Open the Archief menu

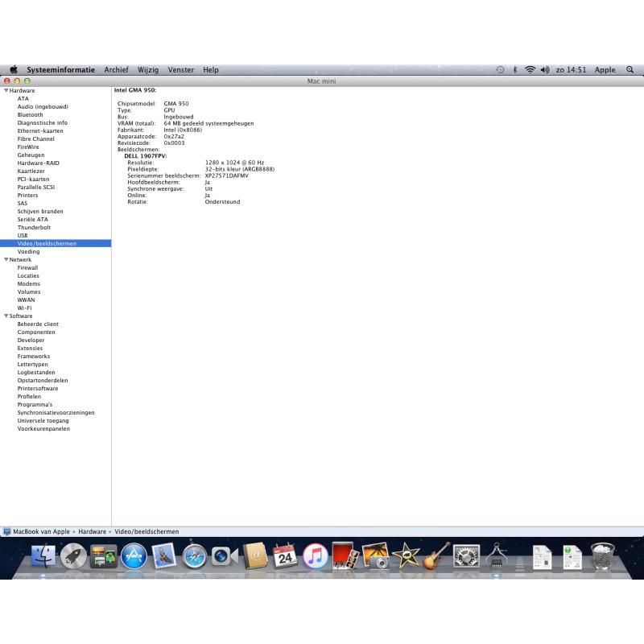(116, 70)
